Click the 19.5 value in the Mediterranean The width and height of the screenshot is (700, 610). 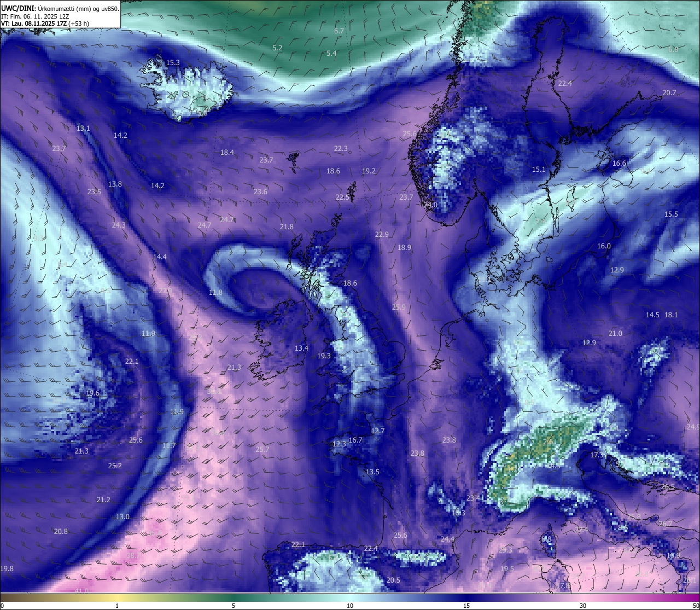click(507, 569)
